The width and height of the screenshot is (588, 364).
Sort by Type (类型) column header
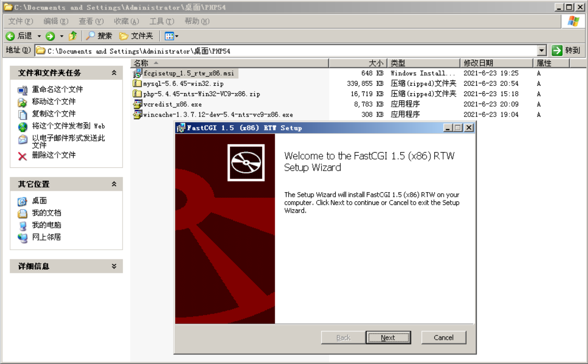tap(424, 63)
